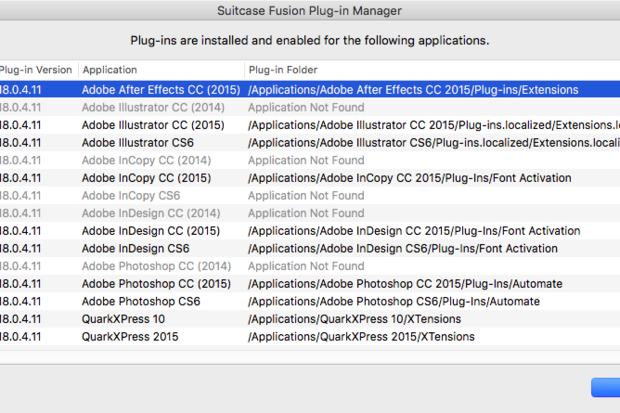Viewport: 620px width, 413px height.
Task: Select the Adobe InDesign CC (2015) entry
Action: pos(151,231)
